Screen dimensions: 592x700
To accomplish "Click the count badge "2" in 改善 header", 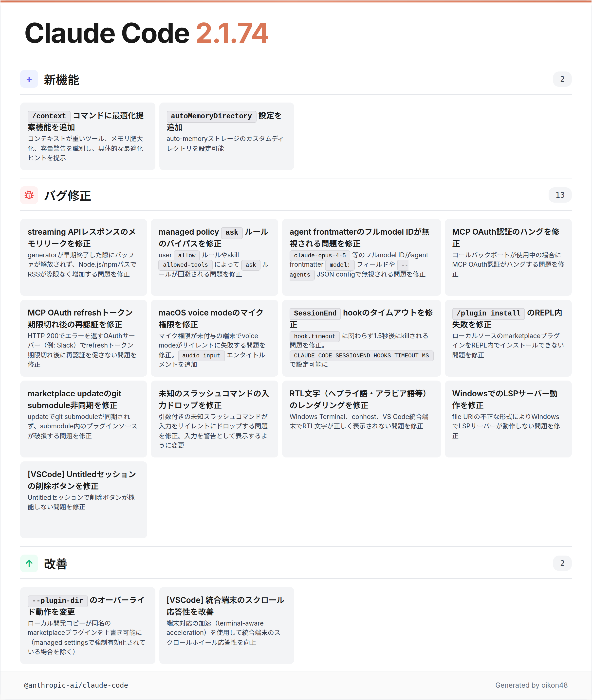I will 562,563.
